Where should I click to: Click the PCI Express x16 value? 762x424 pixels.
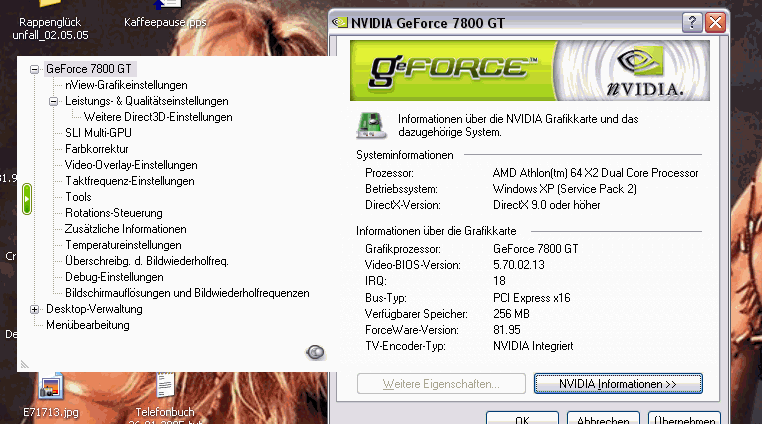[x=532, y=298]
